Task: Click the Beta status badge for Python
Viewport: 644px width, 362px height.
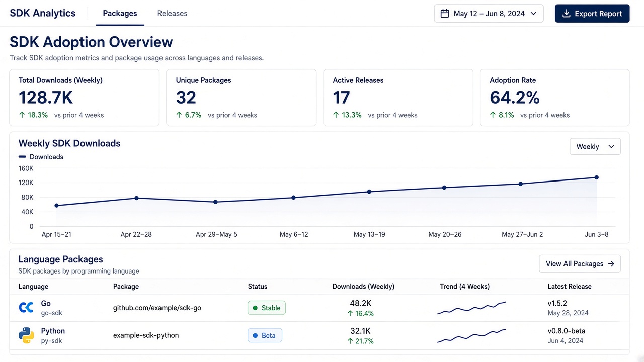Action: point(265,335)
